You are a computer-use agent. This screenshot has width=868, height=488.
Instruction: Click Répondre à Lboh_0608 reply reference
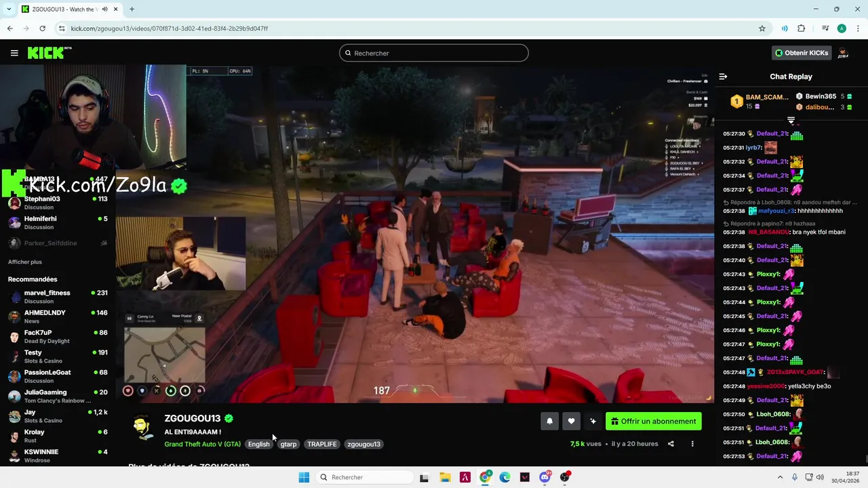click(x=790, y=202)
